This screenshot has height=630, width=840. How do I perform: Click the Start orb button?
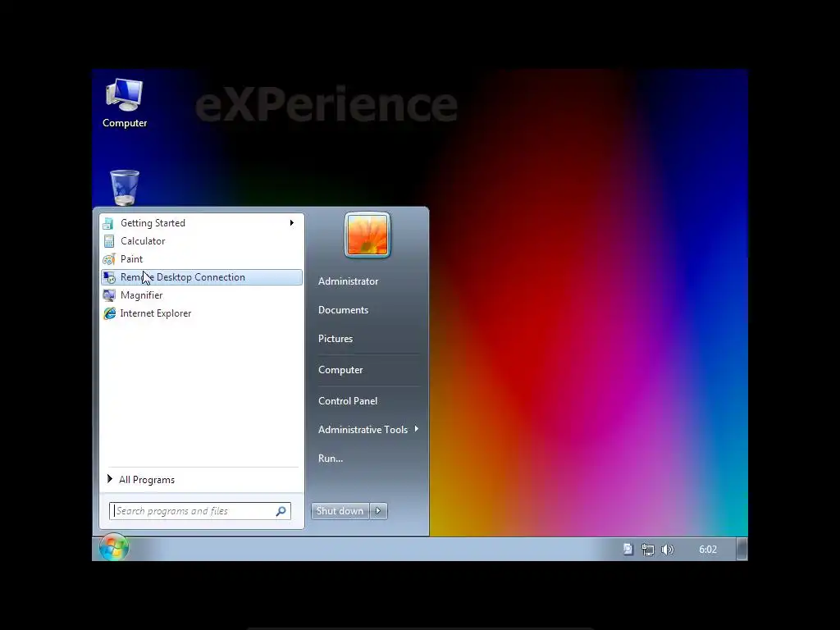point(113,547)
